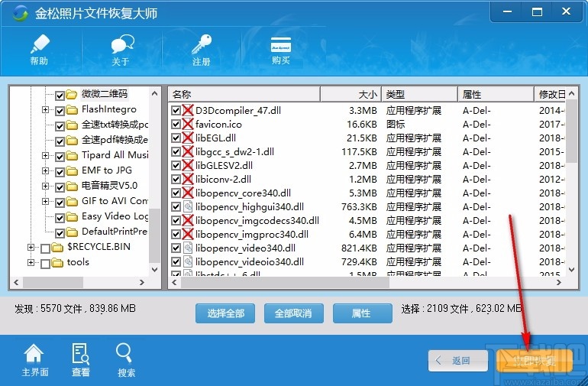Click file icon of libopencv_highgui340.dll
The height and width of the screenshot is (386, 588).
pos(188,206)
